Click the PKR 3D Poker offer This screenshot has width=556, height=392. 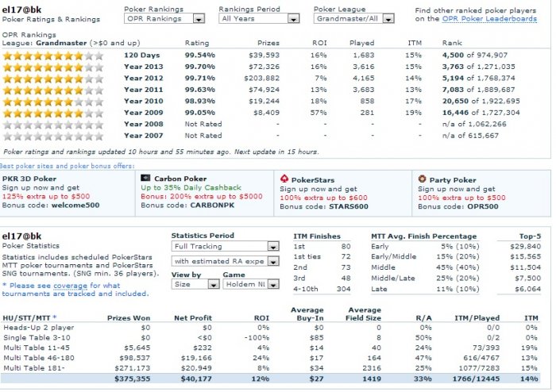pyautogui.click(x=67, y=192)
